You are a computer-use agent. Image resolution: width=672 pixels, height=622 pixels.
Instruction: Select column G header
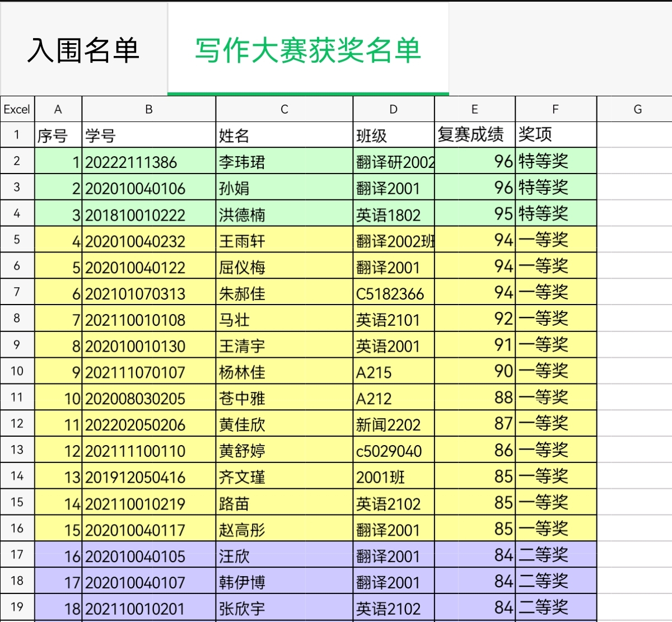[x=636, y=109]
